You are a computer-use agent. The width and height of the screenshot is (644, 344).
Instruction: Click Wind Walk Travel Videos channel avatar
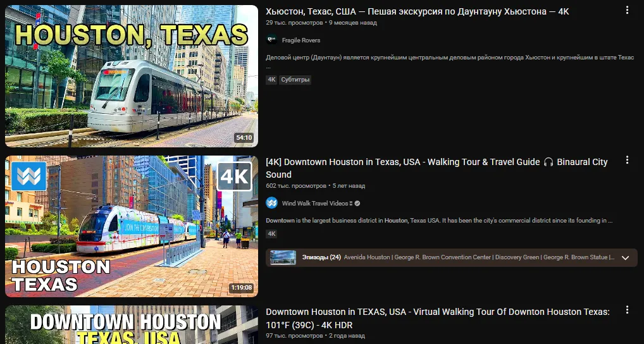271,203
